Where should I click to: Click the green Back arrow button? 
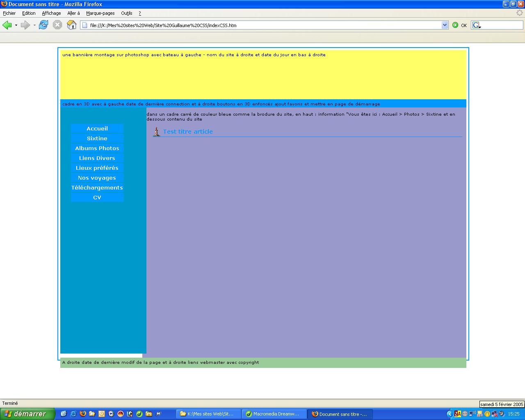tap(7, 25)
